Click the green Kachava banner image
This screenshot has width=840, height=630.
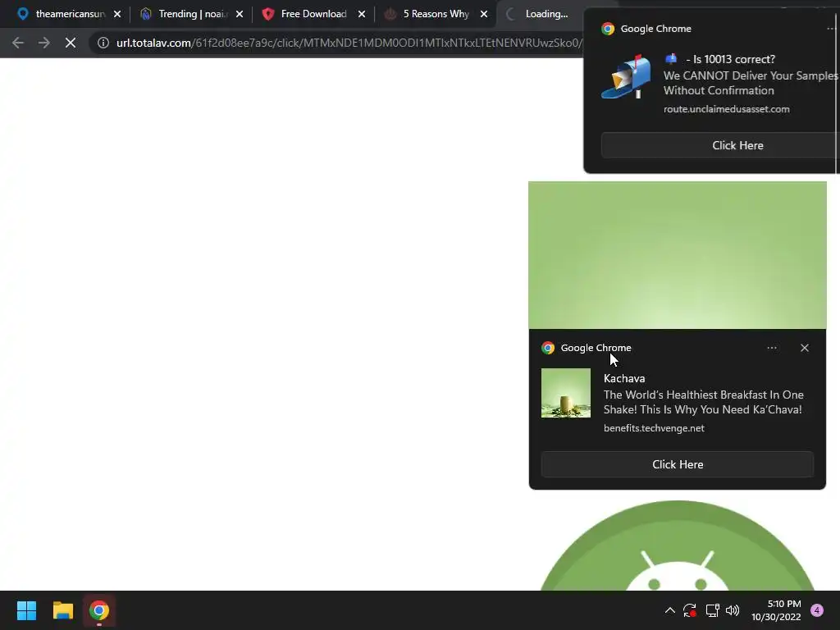point(677,255)
